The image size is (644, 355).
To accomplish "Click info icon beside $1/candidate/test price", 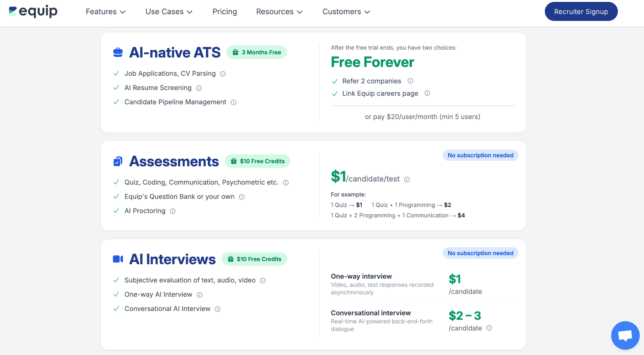I will (407, 180).
